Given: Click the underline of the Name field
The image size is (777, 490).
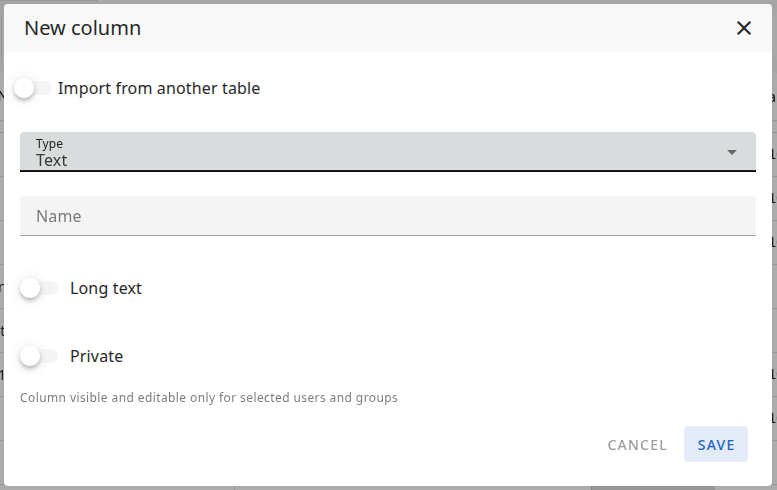Looking at the screenshot, I should [387, 235].
